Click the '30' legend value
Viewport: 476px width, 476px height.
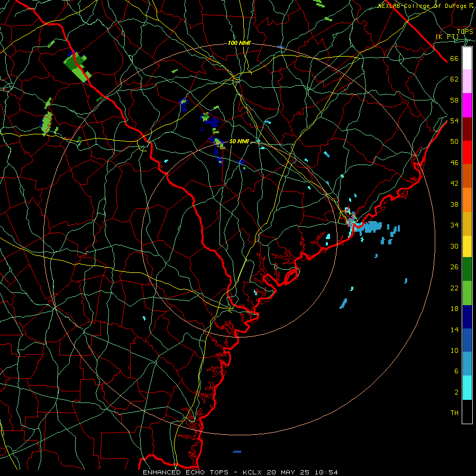point(454,246)
